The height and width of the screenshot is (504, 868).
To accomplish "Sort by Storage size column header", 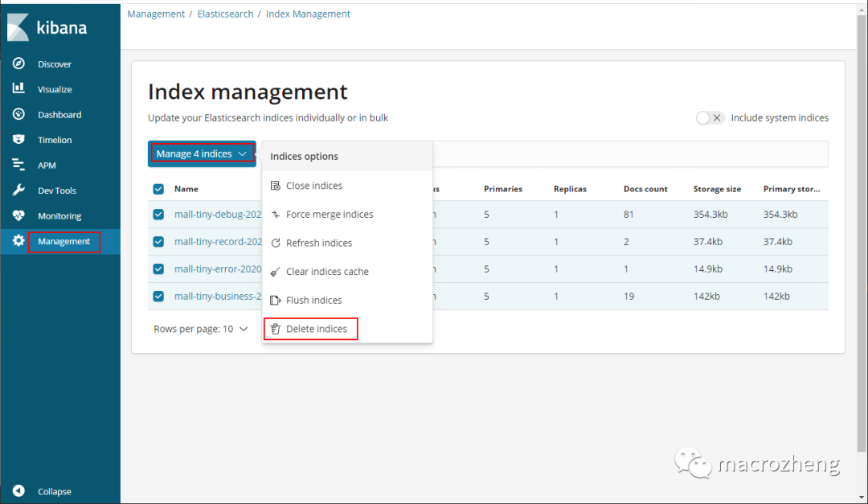I will coord(718,189).
